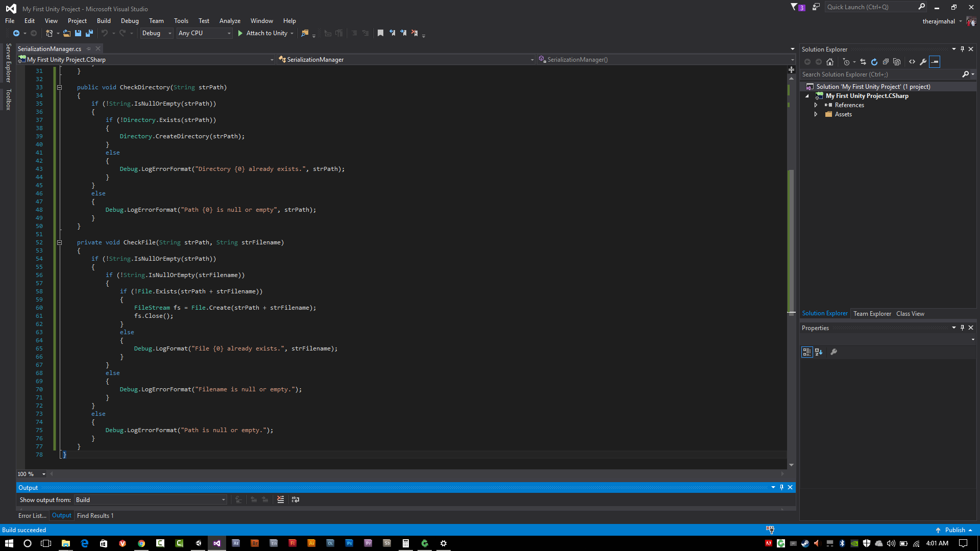Click the New Project toolbar icon
Image resolution: width=980 pixels, height=551 pixels.
tap(49, 33)
